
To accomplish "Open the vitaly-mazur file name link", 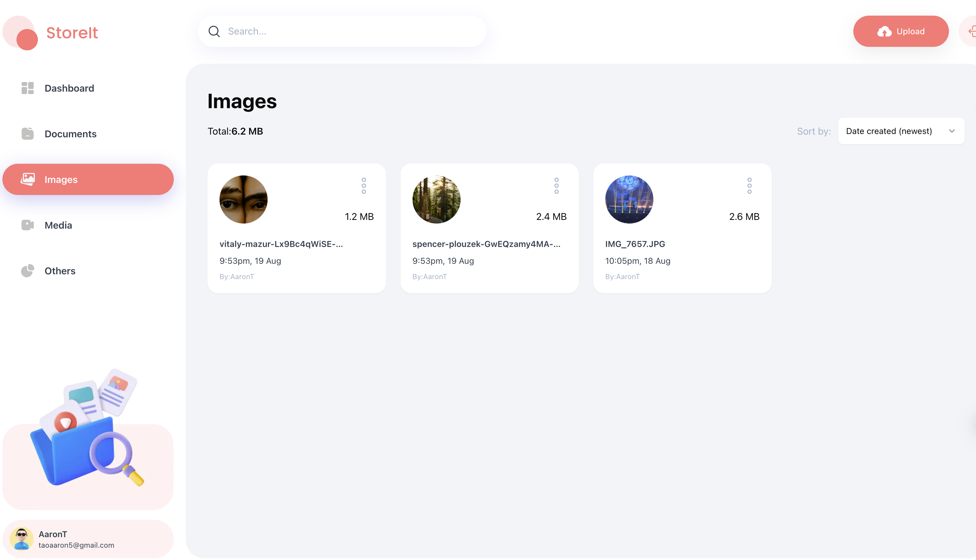I will pos(281,244).
